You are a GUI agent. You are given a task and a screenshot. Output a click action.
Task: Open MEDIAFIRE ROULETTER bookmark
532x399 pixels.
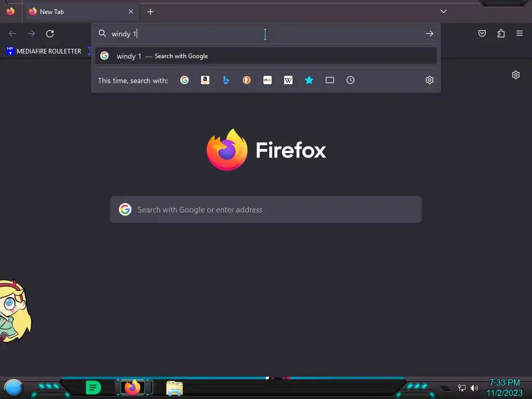click(44, 51)
